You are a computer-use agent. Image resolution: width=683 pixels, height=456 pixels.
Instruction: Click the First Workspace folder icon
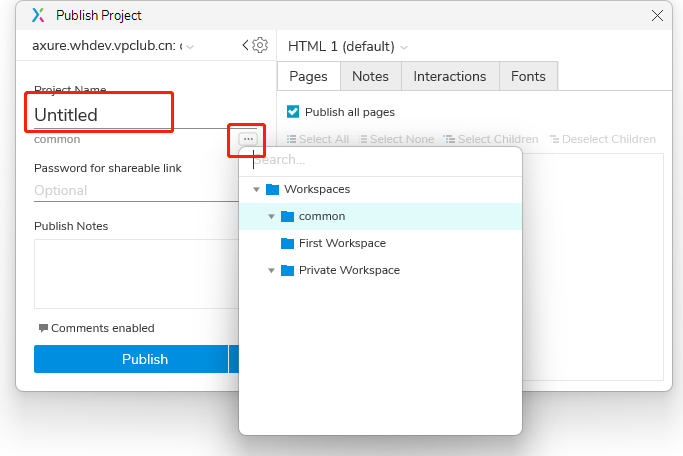pyautogui.click(x=288, y=243)
